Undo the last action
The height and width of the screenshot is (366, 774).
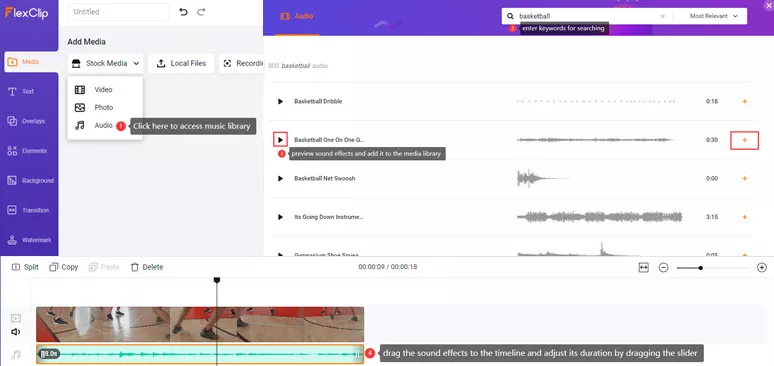tap(184, 12)
